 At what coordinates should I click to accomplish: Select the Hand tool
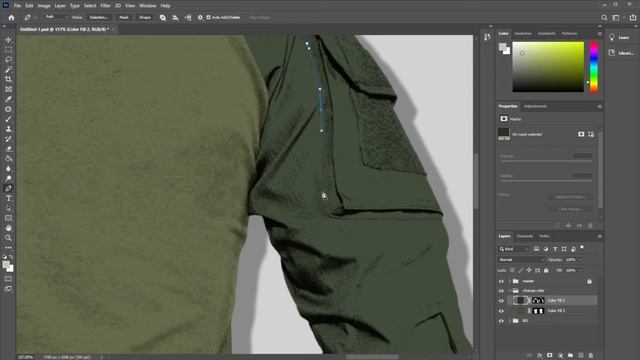click(8, 228)
